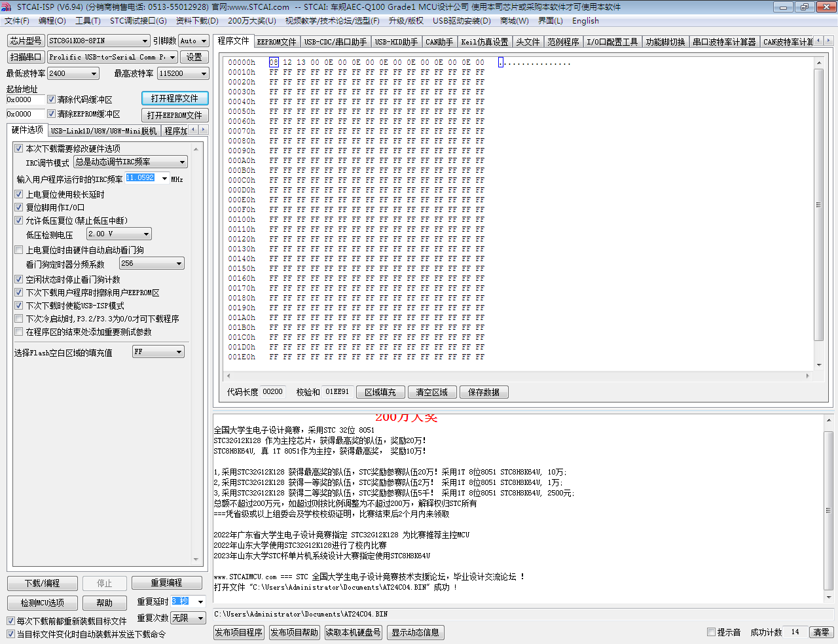The image size is (838, 644).
Task: Click hex view vertical scrollbar thumb
Action: tap(818, 204)
